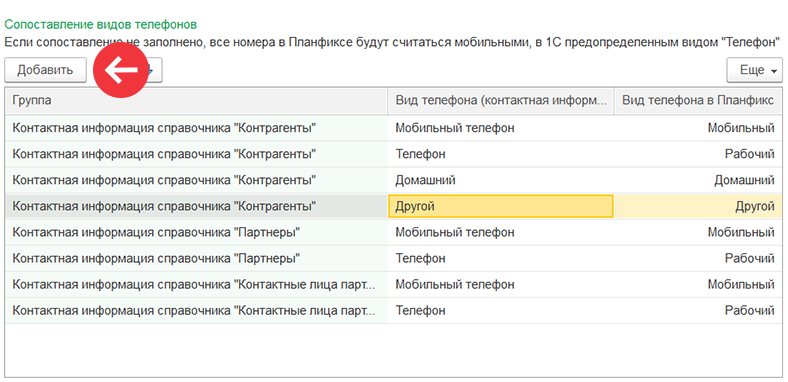Select the Партнеры group cell of the Мобильный телефон row
The image size is (788, 382).
[x=196, y=232]
